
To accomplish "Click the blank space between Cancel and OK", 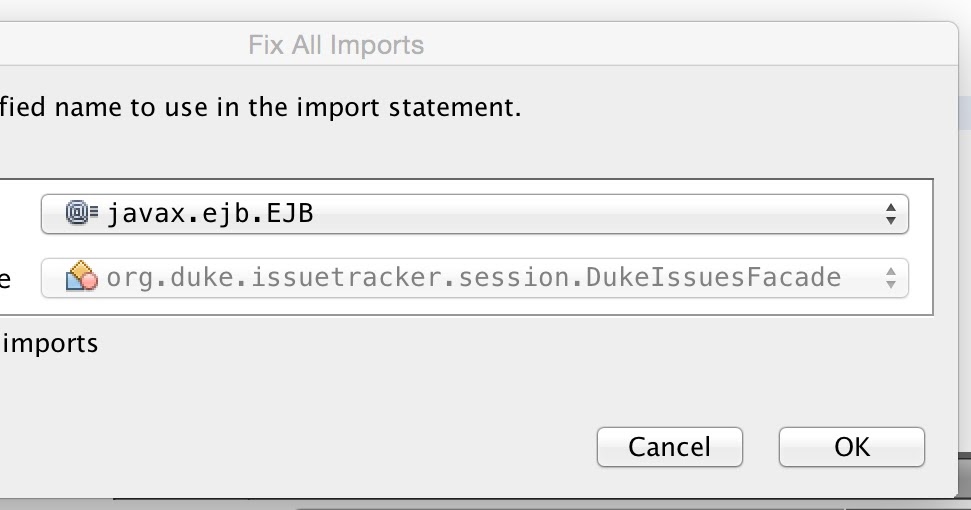I will tap(760, 447).
